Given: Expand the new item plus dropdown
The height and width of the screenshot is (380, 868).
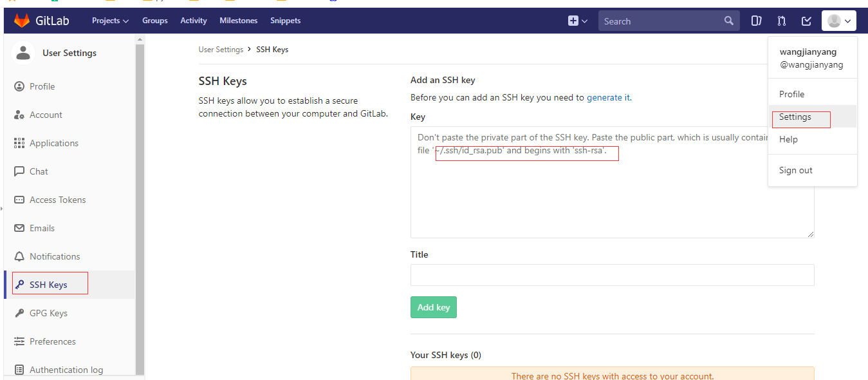Looking at the screenshot, I should pyautogui.click(x=577, y=21).
